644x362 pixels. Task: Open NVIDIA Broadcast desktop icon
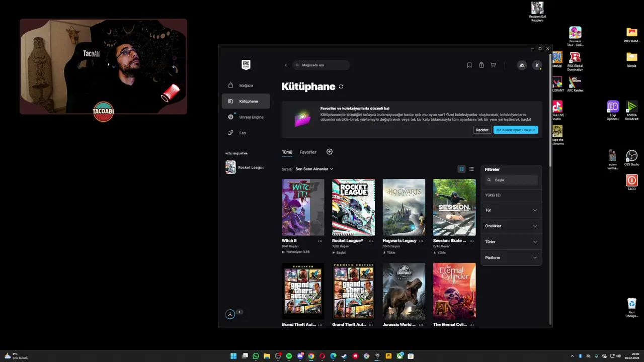(631, 110)
